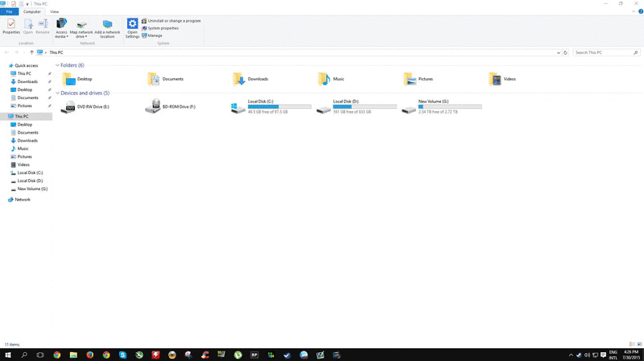This screenshot has height=361, width=644.
Task: Refresh the This PC view
Action: 565,52
